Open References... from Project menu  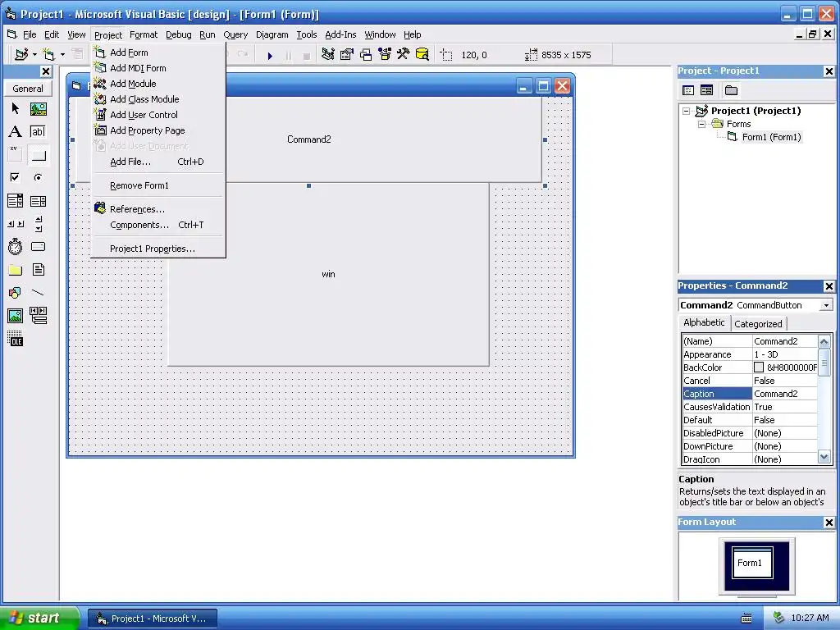pos(158,209)
